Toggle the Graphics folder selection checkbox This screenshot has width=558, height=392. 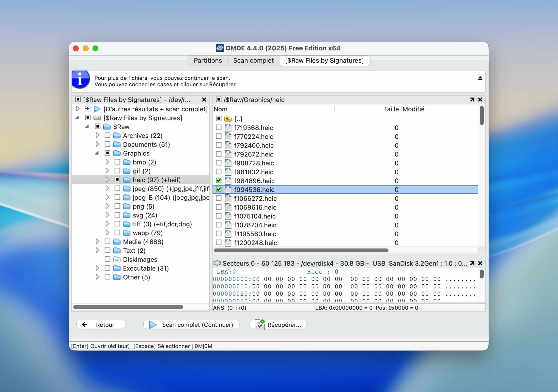coord(108,153)
